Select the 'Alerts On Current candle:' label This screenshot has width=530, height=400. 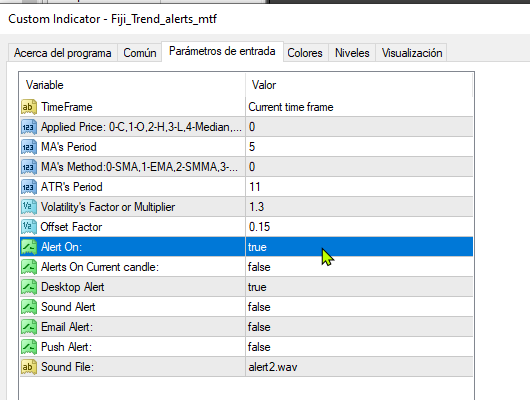point(100,267)
